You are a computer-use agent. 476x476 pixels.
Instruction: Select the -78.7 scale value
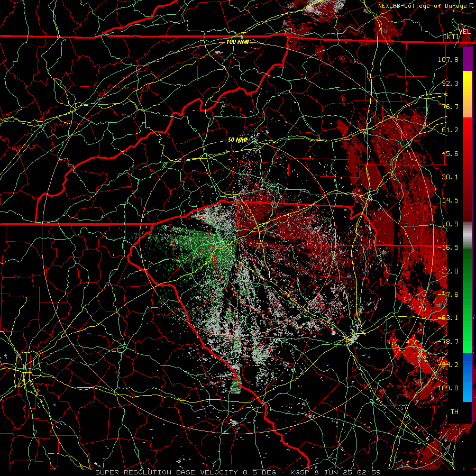[x=448, y=342]
